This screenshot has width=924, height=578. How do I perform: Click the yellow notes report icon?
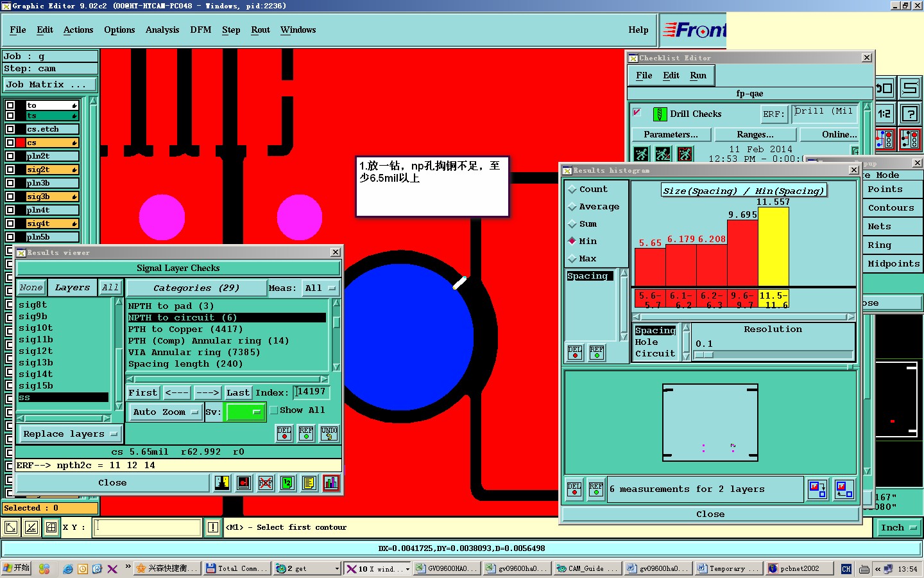point(309,483)
